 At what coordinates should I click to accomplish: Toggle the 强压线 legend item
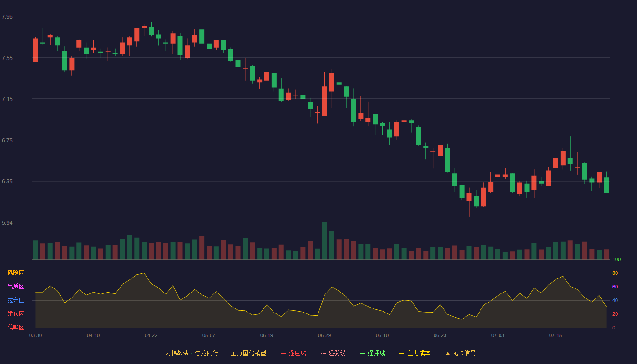tap(293, 353)
